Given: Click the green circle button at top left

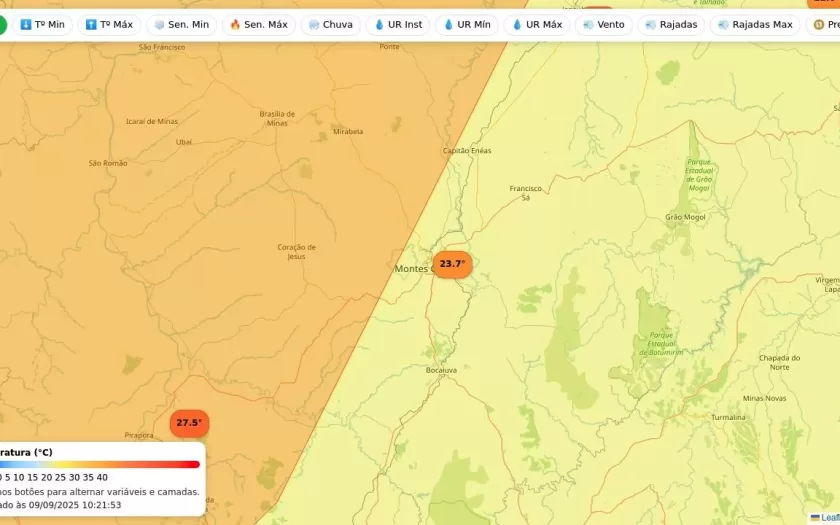Looking at the screenshot, I should click(2, 25).
